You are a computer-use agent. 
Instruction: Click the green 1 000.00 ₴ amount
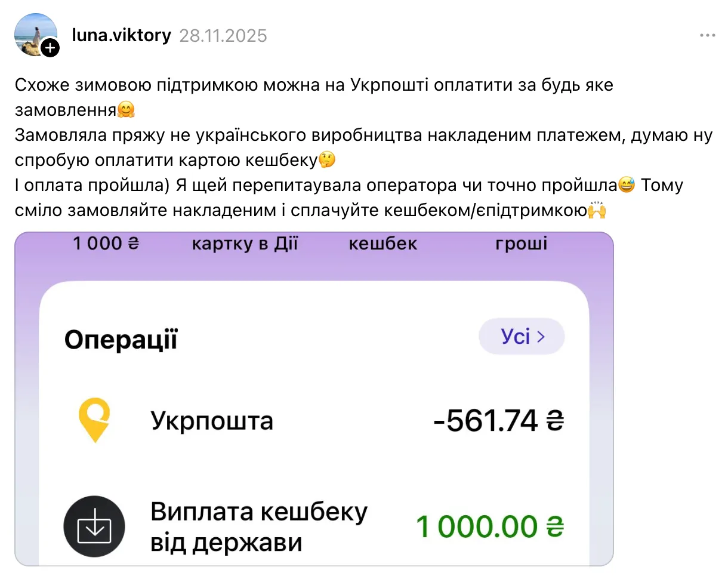pos(489,525)
